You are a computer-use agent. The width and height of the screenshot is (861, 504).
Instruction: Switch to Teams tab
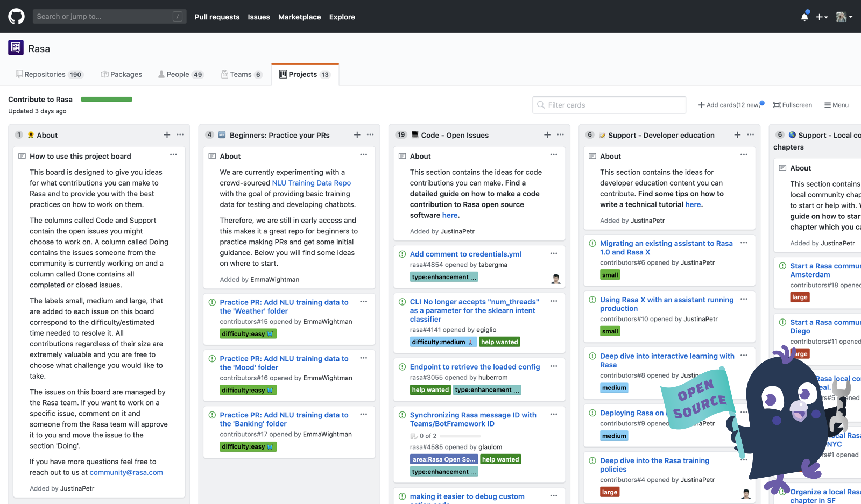[241, 74]
